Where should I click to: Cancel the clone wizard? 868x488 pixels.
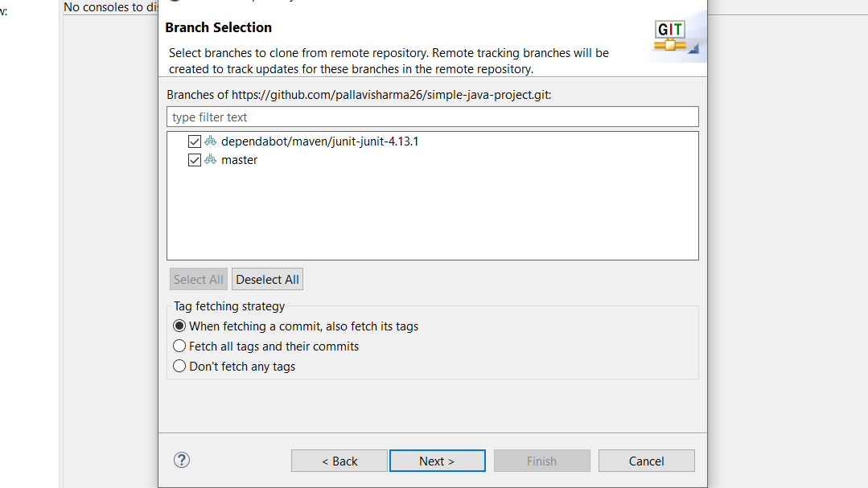(646, 461)
